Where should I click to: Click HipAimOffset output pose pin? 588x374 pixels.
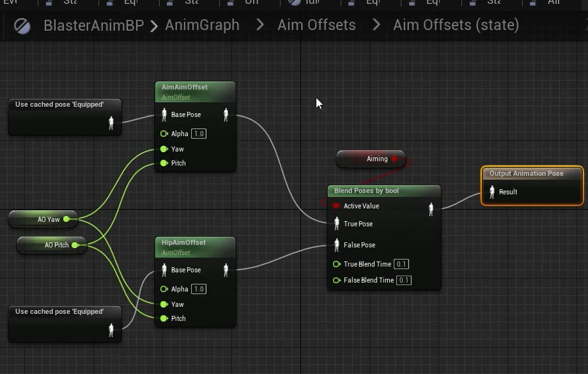tap(226, 270)
